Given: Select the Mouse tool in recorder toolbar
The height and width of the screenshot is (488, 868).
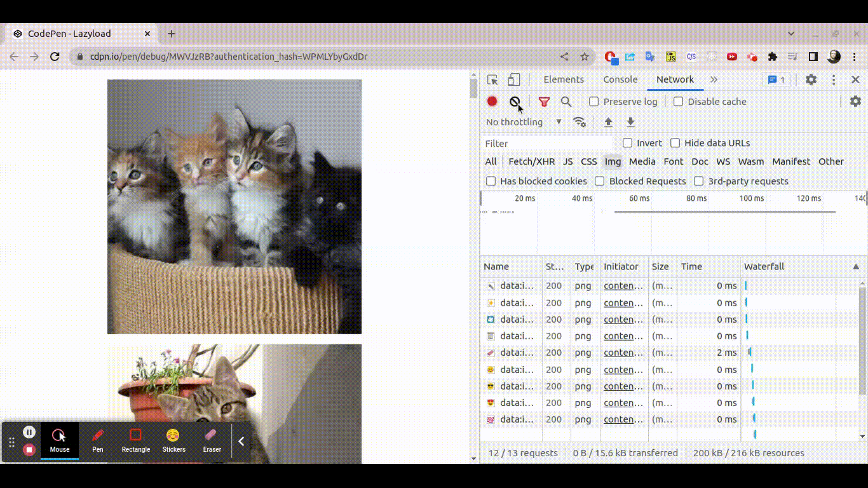Looking at the screenshot, I should [59, 441].
